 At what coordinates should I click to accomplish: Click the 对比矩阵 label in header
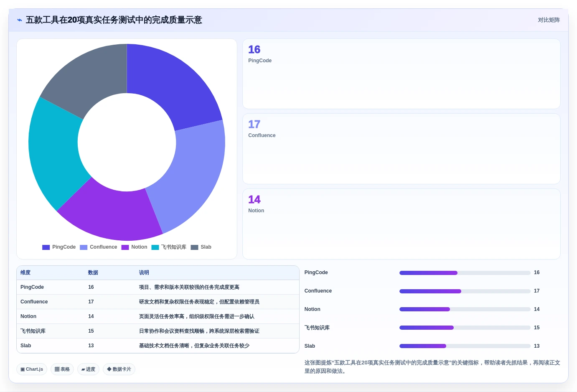(549, 20)
